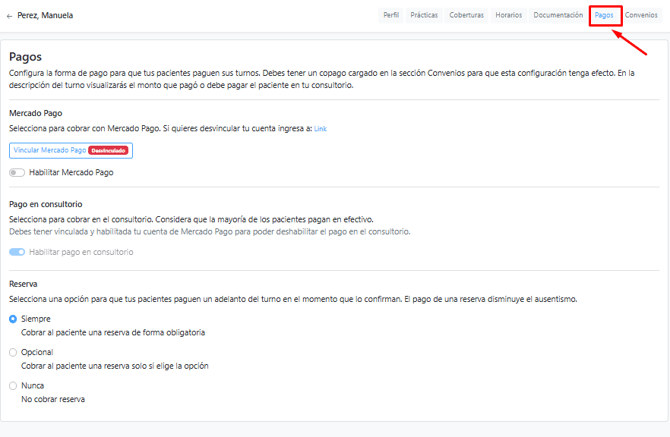Select the Pagos tab
670x437 pixels.
[x=604, y=15]
